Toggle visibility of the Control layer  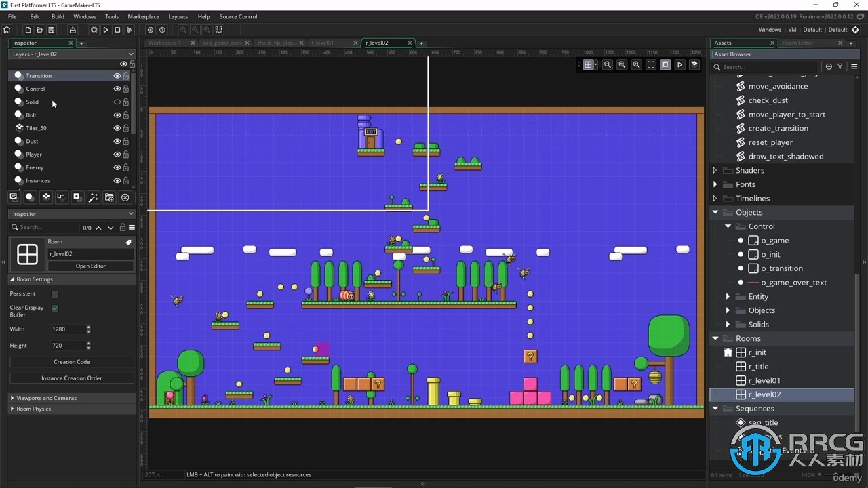pyautogui.click(x=117, y=89)
